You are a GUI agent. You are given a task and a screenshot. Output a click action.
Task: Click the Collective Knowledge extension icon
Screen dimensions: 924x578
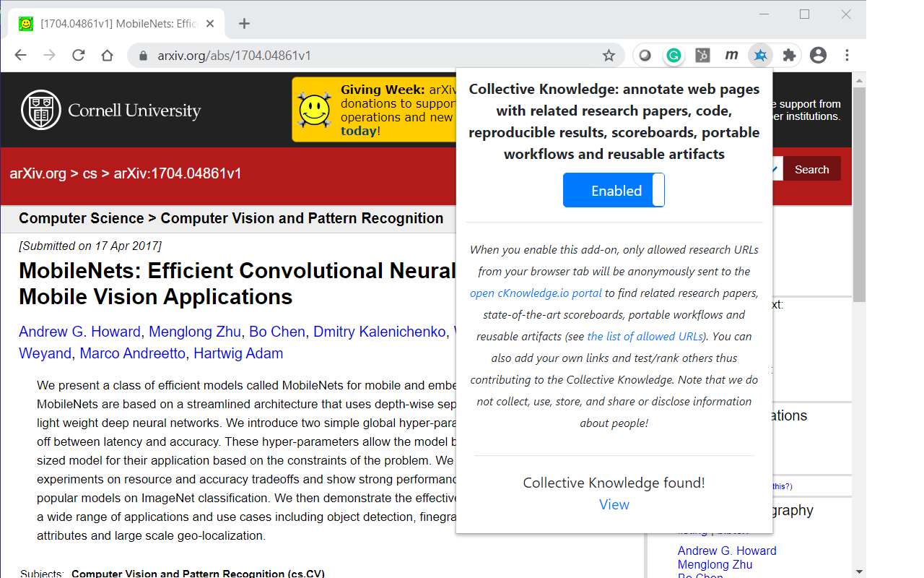point(760,56)
